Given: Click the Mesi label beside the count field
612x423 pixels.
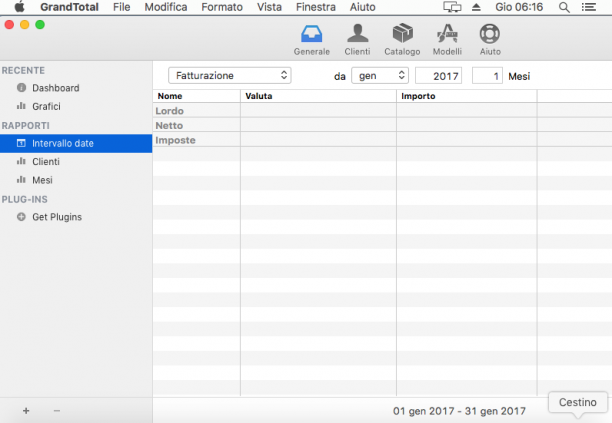Looking at the screenshot, I should pos(519,76).
